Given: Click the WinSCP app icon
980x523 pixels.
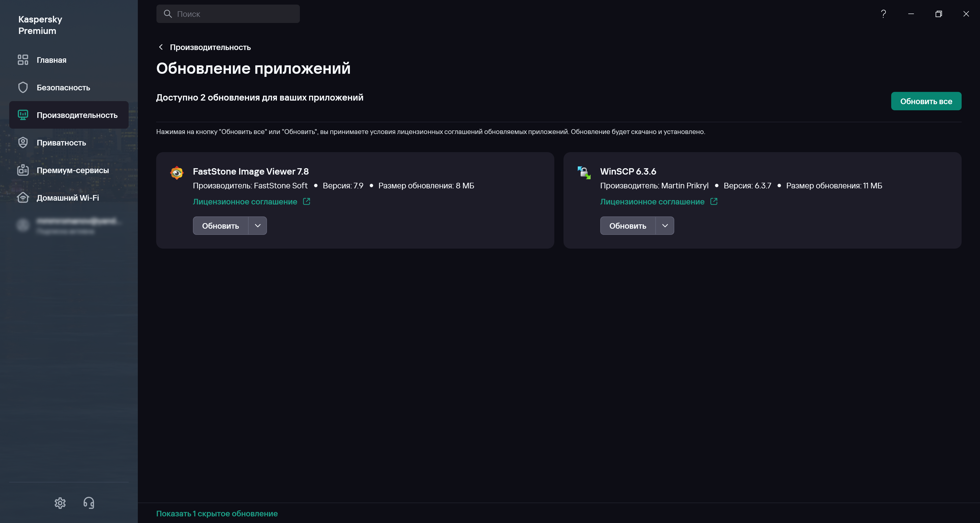Looking at the screenshot, I should 584,173.
